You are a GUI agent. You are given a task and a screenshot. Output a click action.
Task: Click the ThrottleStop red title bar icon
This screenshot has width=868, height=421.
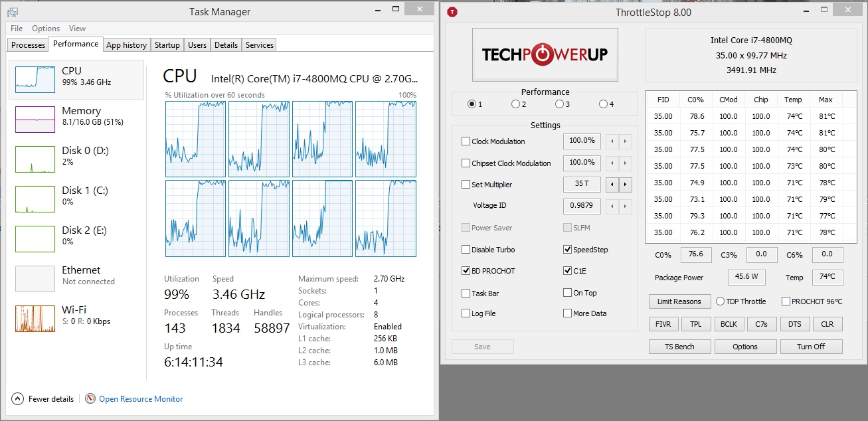(x=452, y=11)
